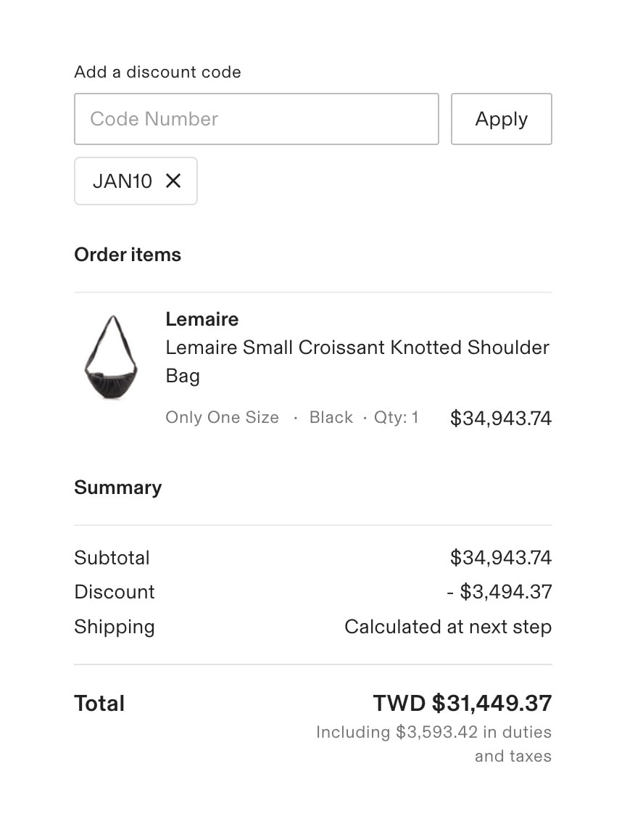The width and height of the screenshot is (635, 840).
Task: Click the Lemaire brand name
Action: 202,319
